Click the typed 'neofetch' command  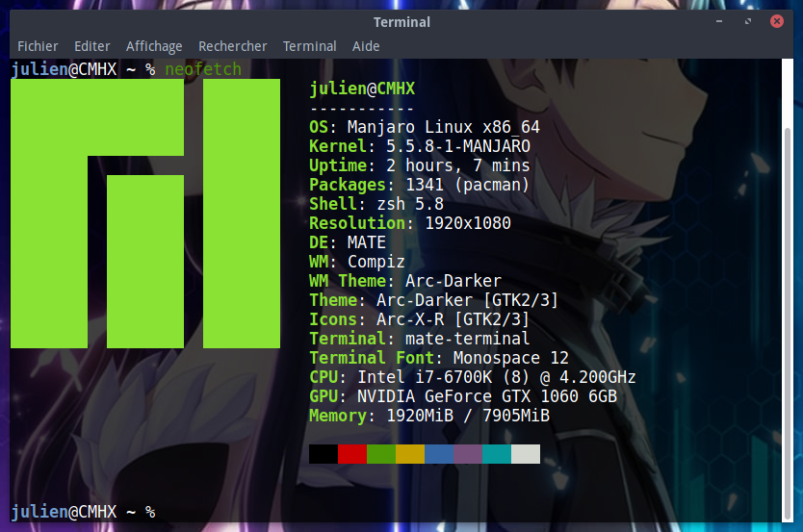[x=203, y=69]
